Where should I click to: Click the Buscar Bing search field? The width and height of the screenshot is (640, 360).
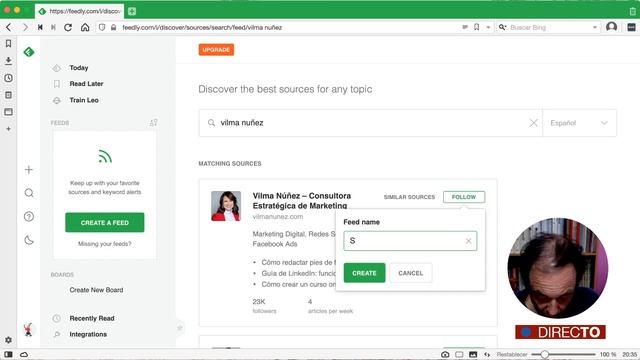pyautogui.click(x=549, y=27)
